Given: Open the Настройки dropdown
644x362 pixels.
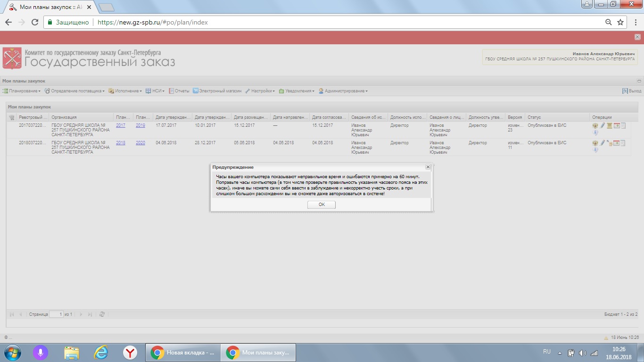Looking at the screenshot, I should [260, 91].
